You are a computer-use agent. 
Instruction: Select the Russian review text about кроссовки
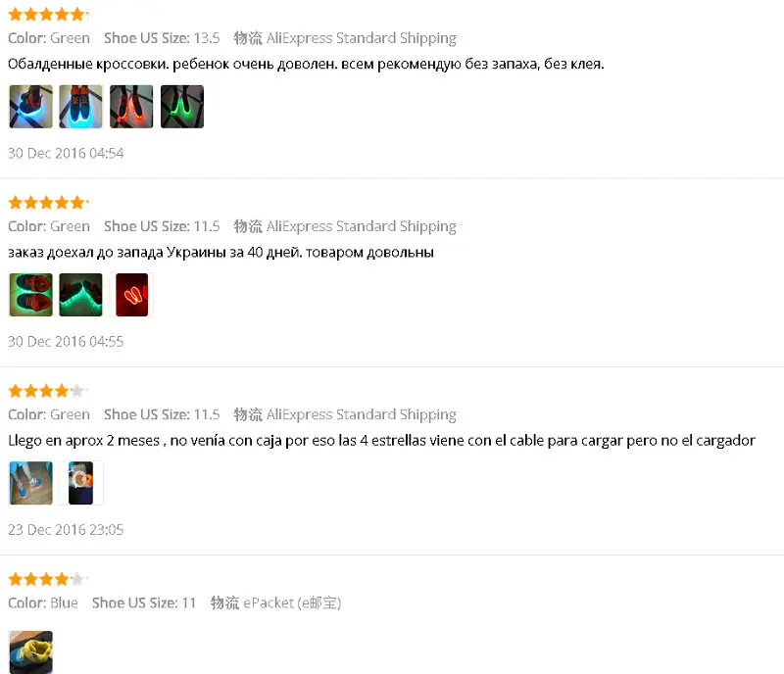[306, 64]
